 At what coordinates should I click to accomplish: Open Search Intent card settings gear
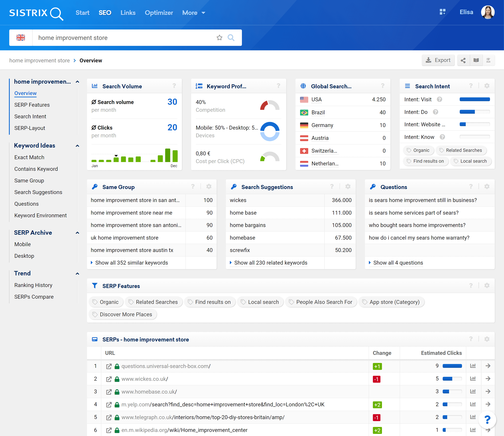pyautogui.click(x=487, y=86)
